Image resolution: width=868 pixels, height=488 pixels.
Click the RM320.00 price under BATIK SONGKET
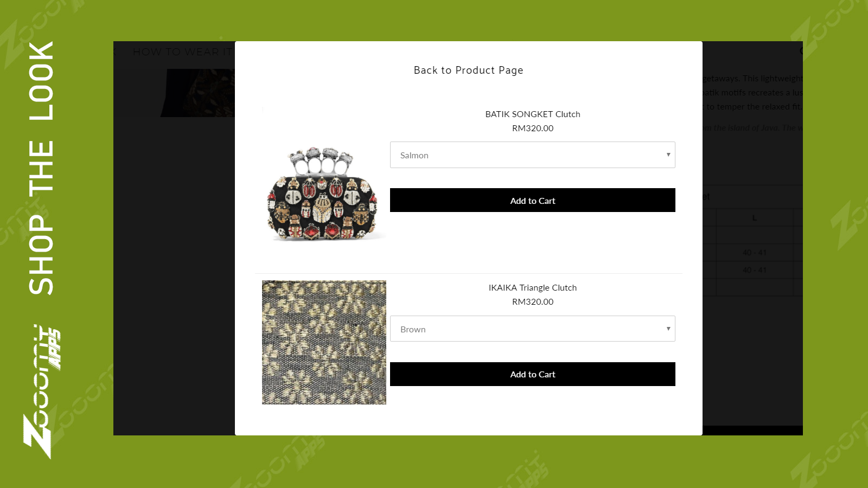tap(532, 128)
